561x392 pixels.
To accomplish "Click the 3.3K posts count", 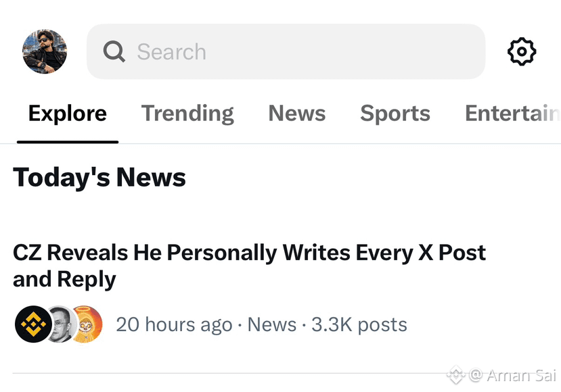I will 359,324.
